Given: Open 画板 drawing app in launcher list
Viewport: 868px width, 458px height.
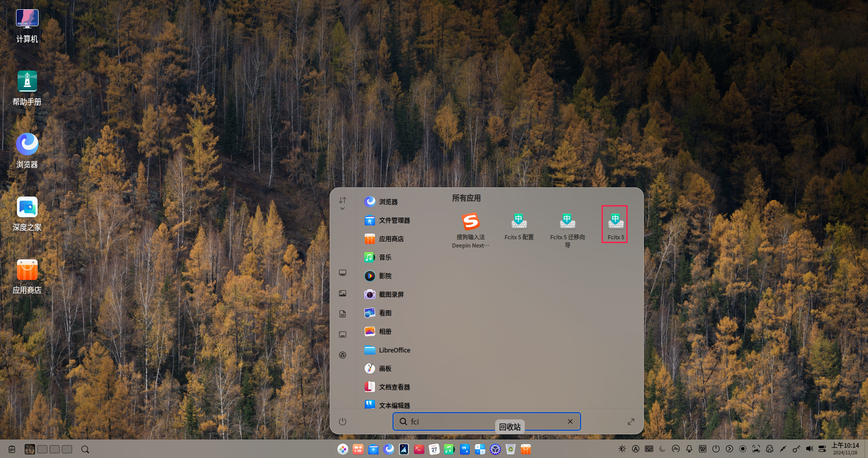Looking at the screenshot, I should click(x=378, y=368).
